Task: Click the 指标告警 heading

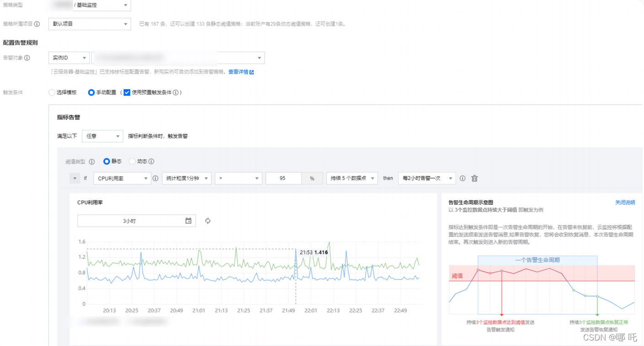Action: [69, 117]
